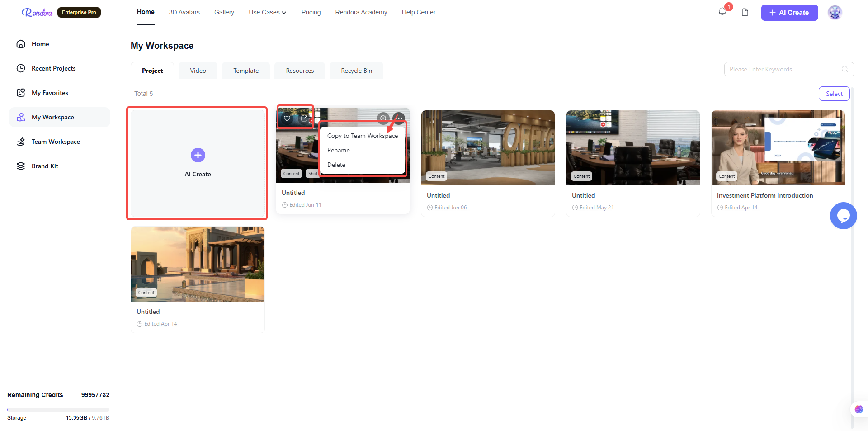Click the Rendora logo

(x=37, y=13)
